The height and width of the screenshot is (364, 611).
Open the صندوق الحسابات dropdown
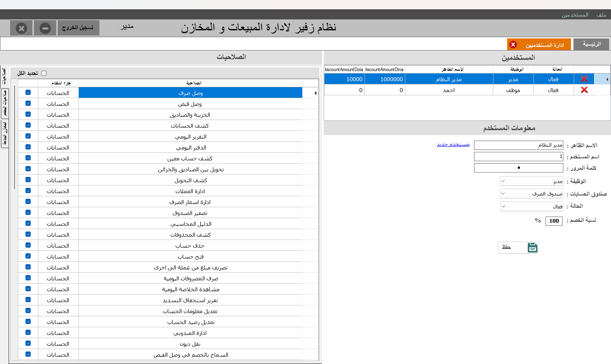pyautogui.click(x=531, y=194)
